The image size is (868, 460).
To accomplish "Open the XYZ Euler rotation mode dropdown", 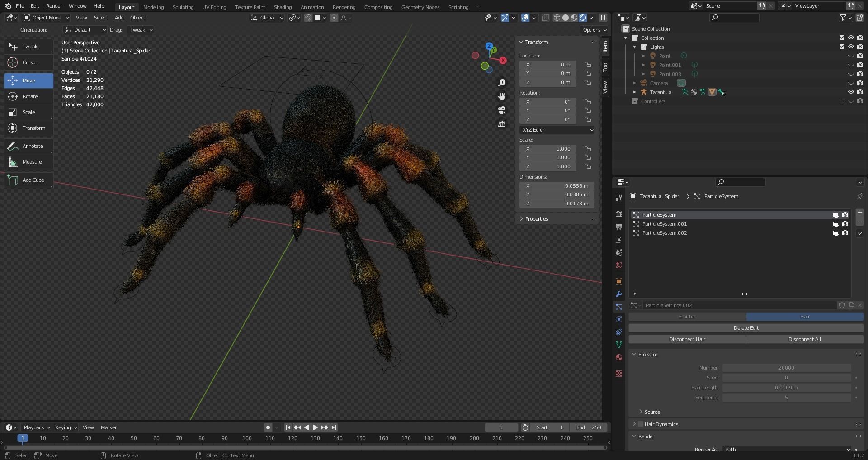I will [557, 130].
